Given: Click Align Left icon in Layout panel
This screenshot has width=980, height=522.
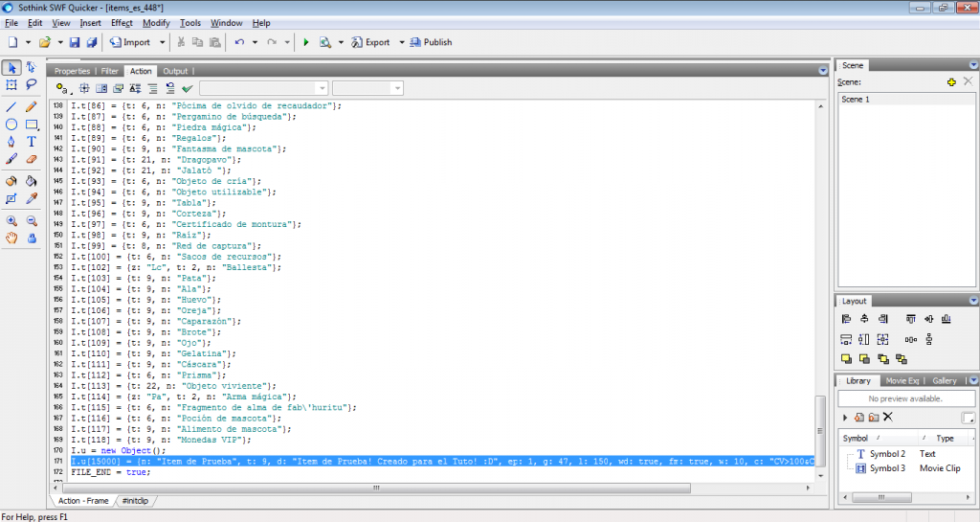Looking at the screenshot, I should [846, 319].
